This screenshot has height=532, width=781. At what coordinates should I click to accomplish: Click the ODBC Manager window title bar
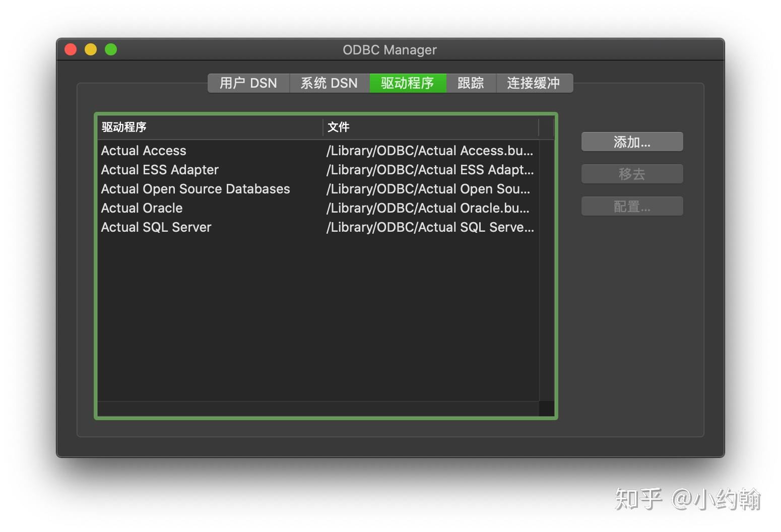(x=389, y=49)
